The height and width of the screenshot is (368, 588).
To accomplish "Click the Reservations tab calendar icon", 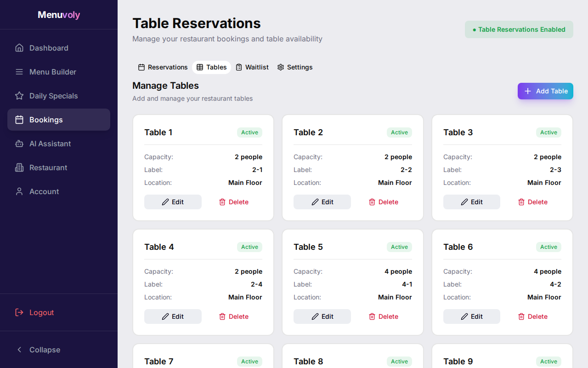I will pyautogui.click(x=141, y=67).
